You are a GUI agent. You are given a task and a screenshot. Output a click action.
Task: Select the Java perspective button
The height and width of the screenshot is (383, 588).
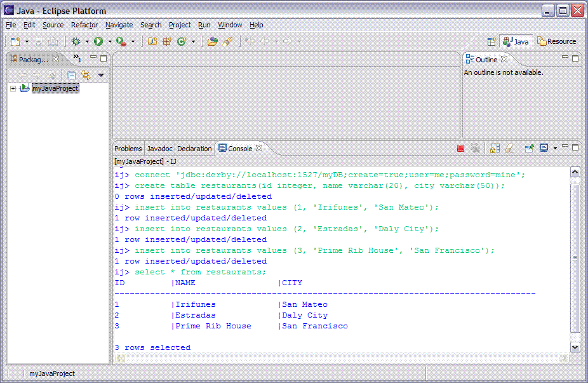[x=516, y=41]
